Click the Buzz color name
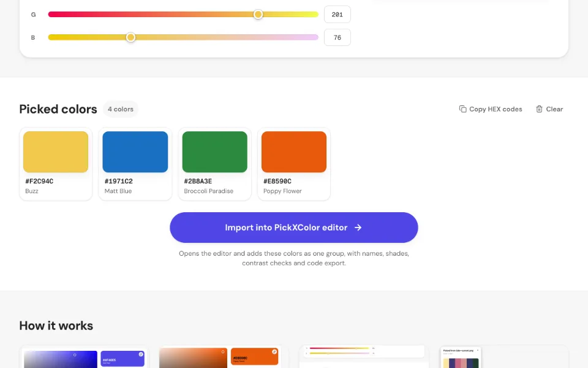This screenshot has width=588, height=368. tap(32, 191)
